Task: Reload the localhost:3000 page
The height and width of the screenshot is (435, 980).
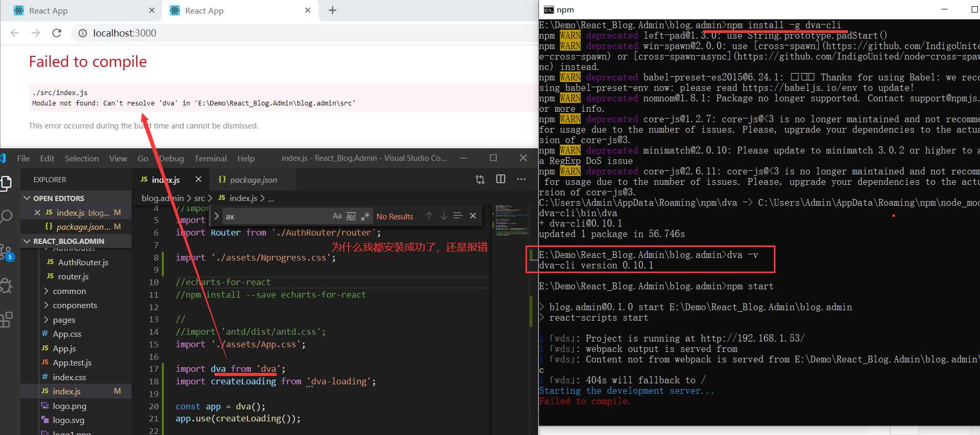Action: 57,33
